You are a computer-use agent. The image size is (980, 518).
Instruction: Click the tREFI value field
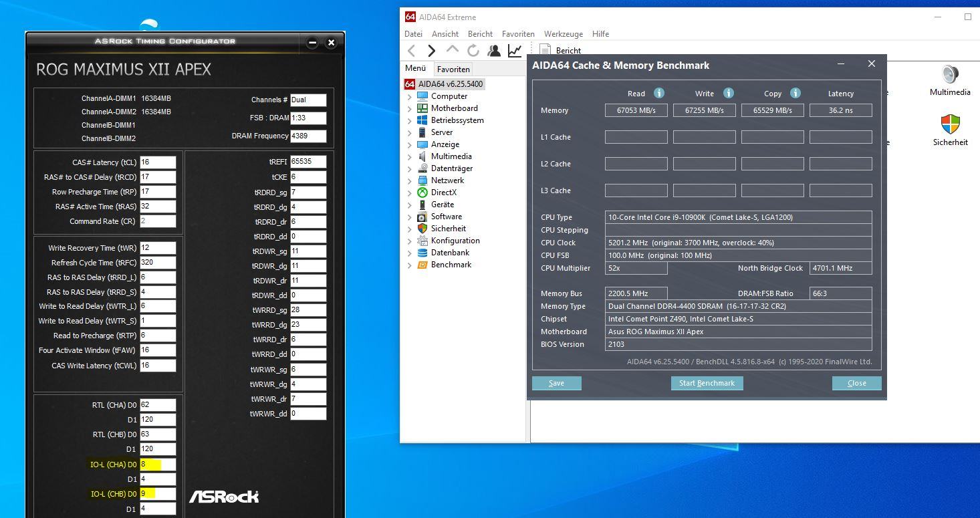308,162
